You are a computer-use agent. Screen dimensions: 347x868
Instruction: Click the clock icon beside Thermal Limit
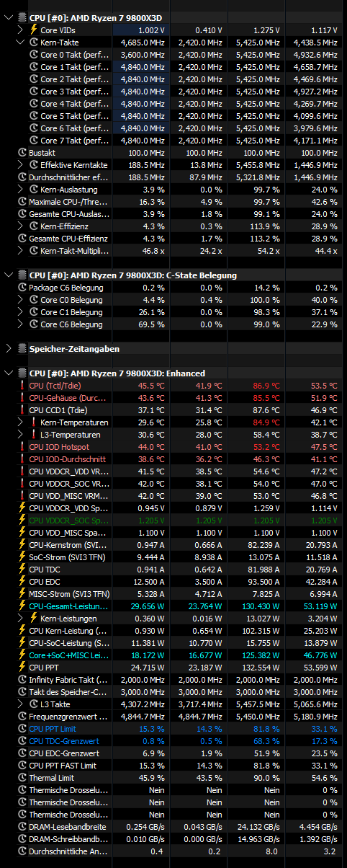pos(22,778)
